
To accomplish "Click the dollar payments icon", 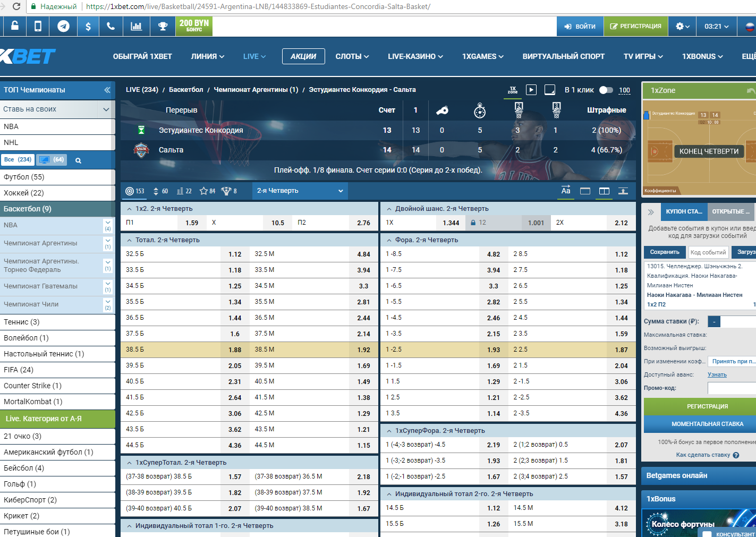I will click(88, 26).
